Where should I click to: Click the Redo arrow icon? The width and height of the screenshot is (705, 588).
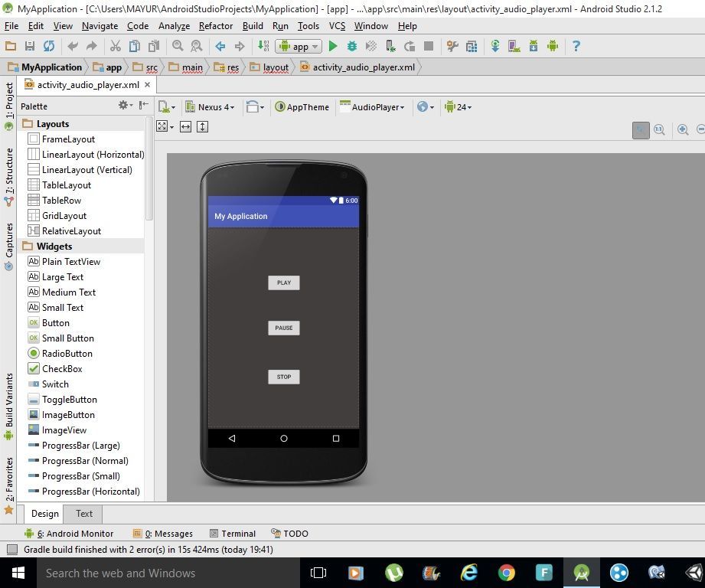(x=92, y=46)
